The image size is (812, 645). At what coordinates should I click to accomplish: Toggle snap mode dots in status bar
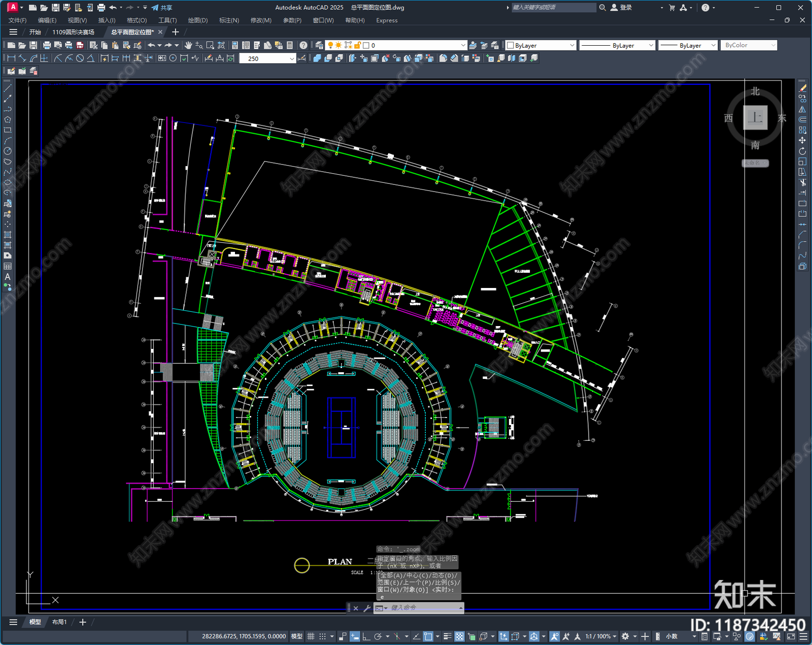tap(322, 636)
